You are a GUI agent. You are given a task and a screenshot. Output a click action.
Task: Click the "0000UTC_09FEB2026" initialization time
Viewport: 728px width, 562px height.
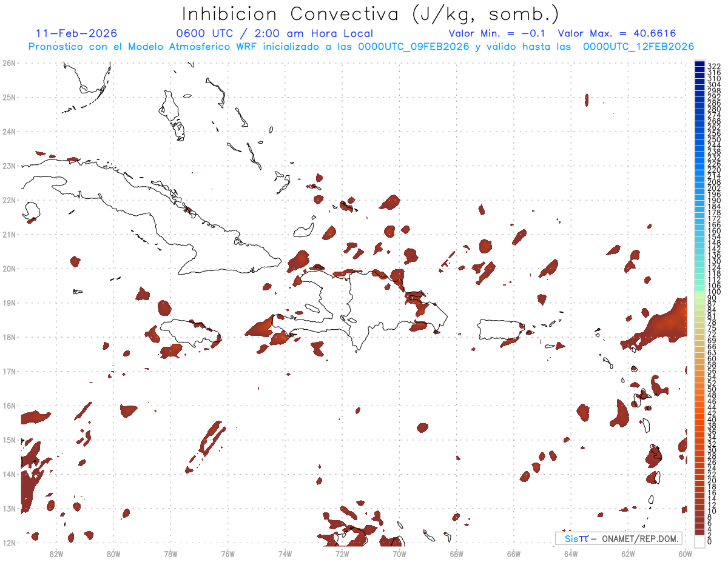414,47
